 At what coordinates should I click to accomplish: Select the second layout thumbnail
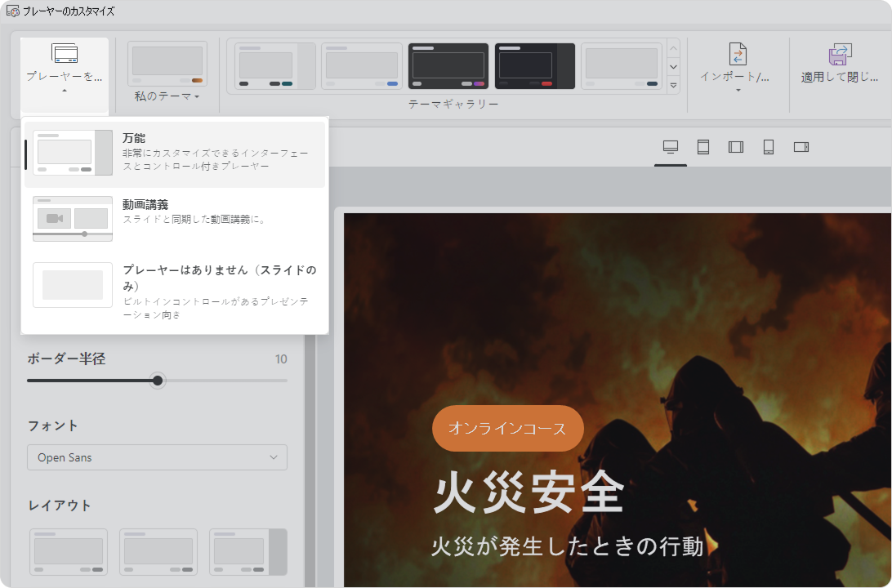(158, 552)
